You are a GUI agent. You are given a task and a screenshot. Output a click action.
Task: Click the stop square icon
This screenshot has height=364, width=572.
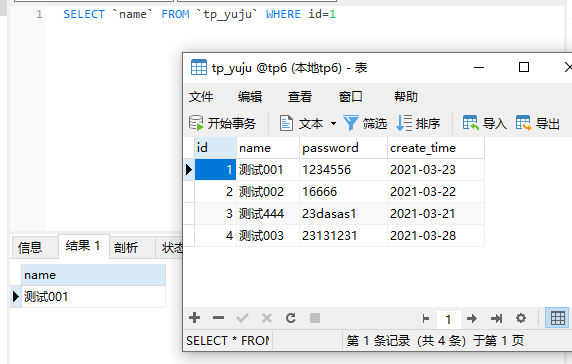click(315, 318)
